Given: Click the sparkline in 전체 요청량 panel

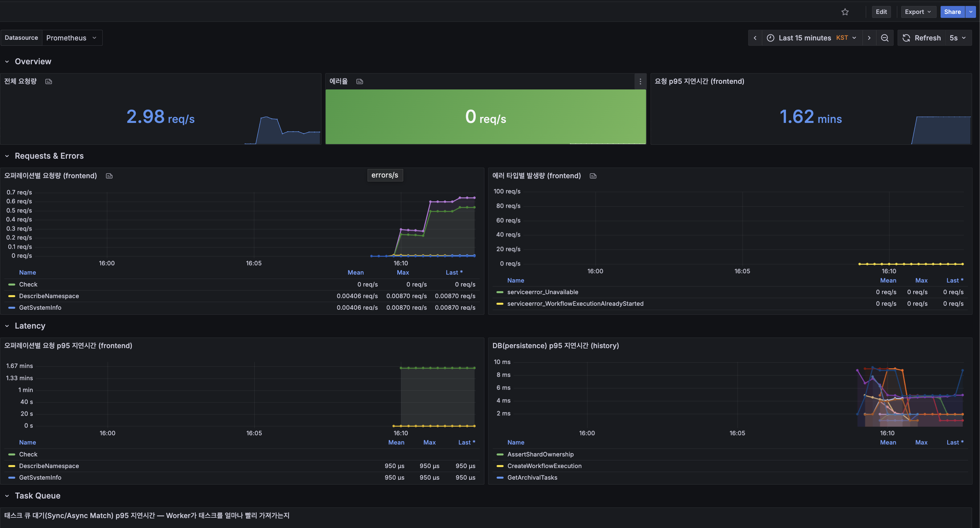Looking at the screenshot, I should (x=282, y=130).
